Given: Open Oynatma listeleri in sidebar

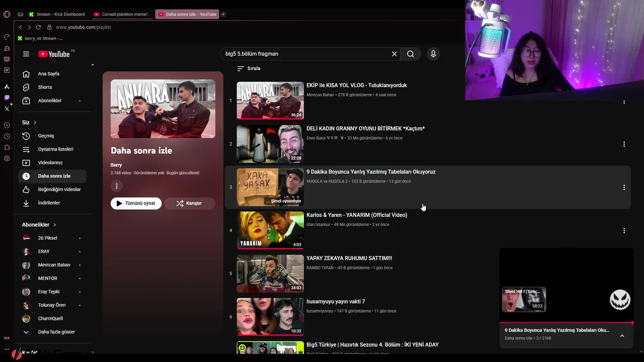Looking at the screenshot, I should point(52,149).
